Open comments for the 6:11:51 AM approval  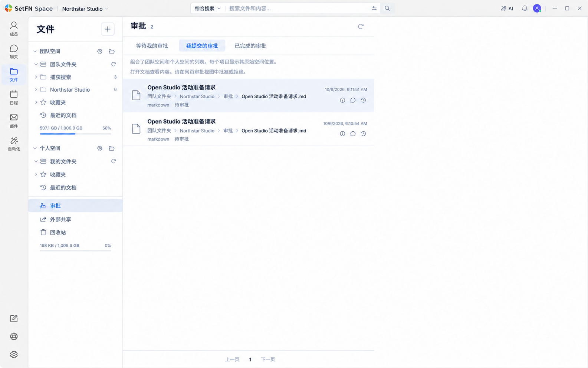pyautogui.click(x=353, y=100)
